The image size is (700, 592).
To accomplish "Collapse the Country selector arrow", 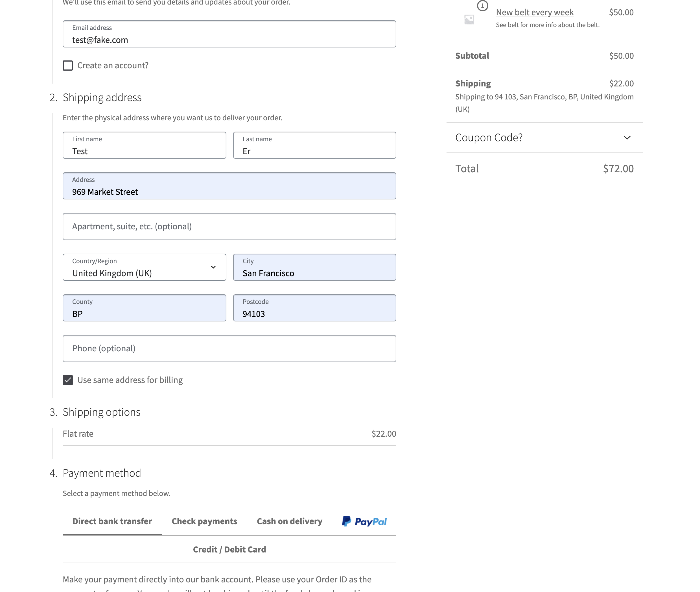I will pos(213,267).
